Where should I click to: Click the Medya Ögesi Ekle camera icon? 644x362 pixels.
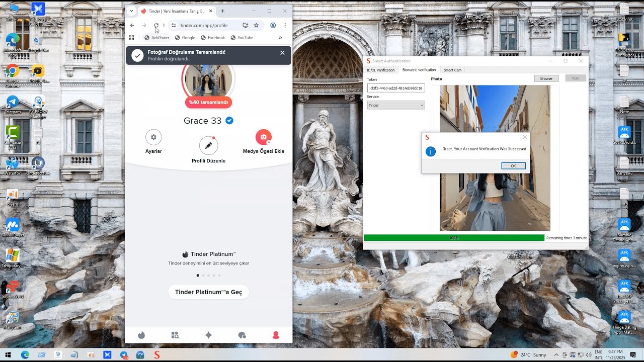264,137
